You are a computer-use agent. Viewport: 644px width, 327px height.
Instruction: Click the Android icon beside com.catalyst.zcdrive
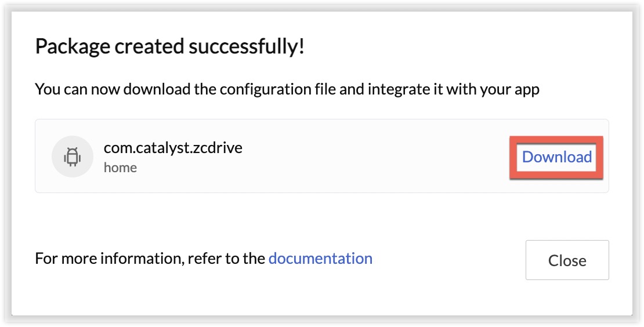(73, 157)
